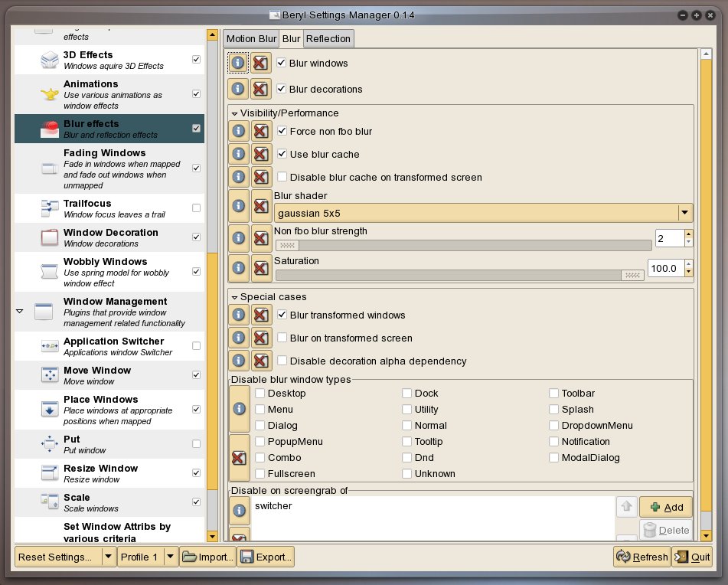
Task: Collapse the Window Management category
Action: [x=19, y=311]
